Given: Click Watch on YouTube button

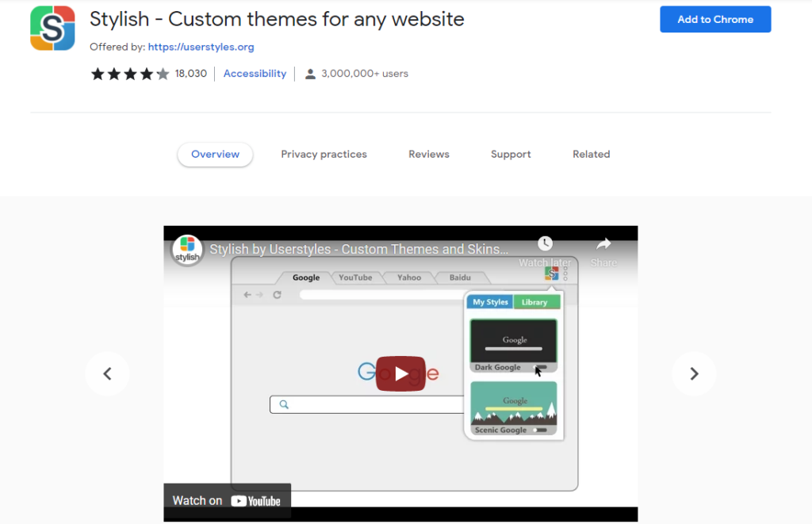Looking at the screenshot, I should pos(227,500).
